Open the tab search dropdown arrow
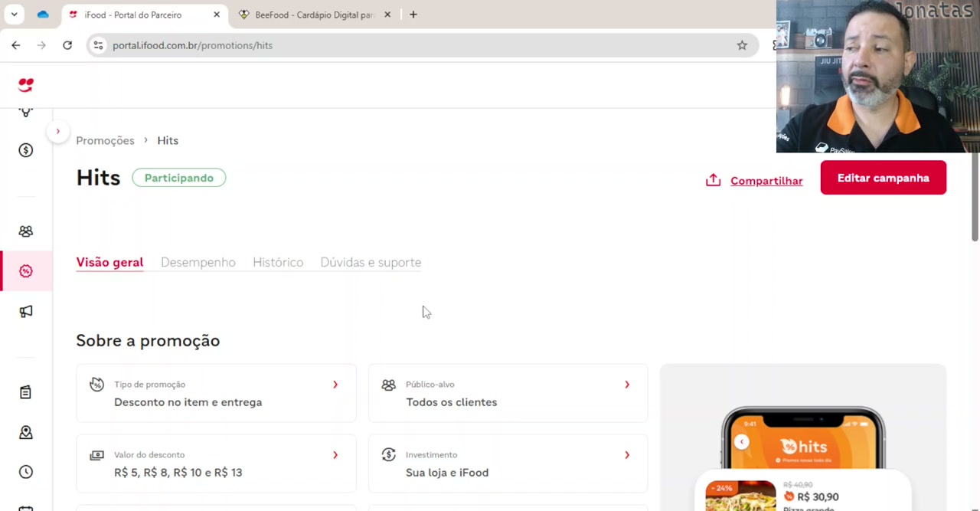Viewport: 980px width, 511px height. pos(14,15)
